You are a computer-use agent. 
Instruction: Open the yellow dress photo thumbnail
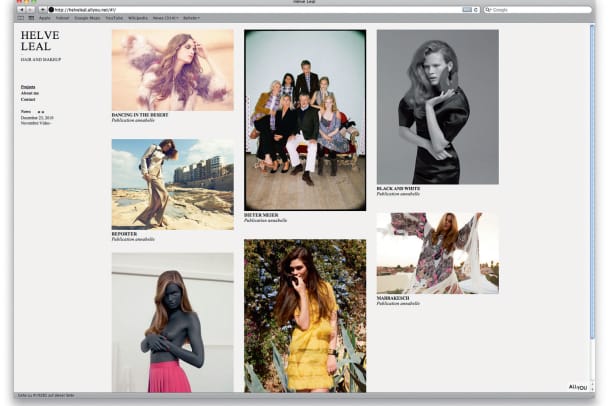(305, 316)
